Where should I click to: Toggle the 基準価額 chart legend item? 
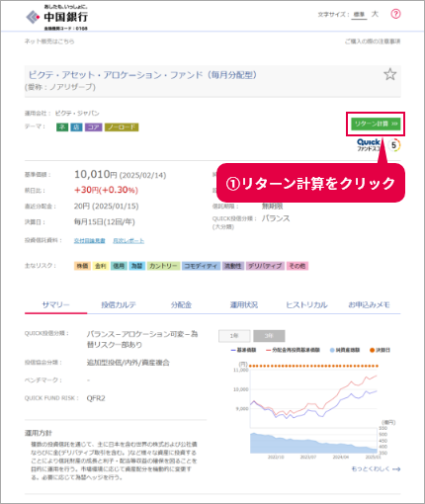point(243,350)
